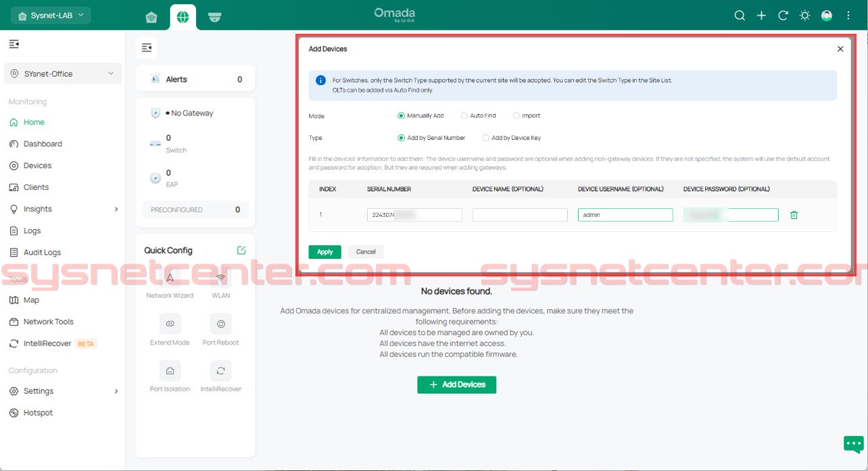Toggle the light/dark theme sun icon

click(804, 16)
